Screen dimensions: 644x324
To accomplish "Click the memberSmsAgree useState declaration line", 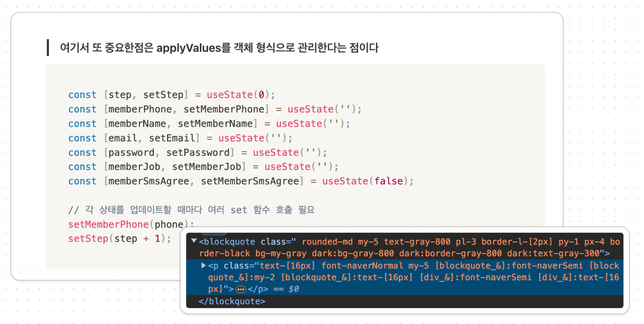I will click(x=241, y=181).
